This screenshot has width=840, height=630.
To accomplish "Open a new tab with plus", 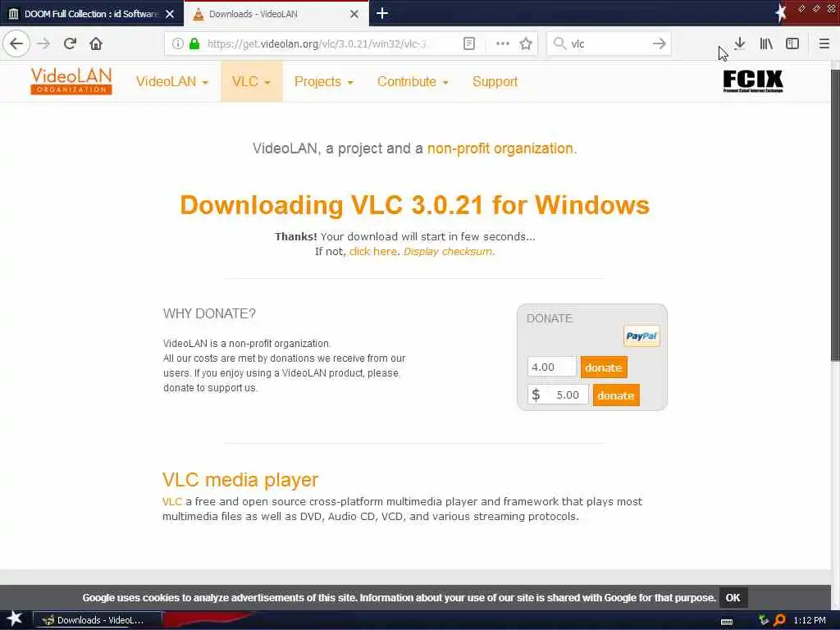I will coord(382,13).
